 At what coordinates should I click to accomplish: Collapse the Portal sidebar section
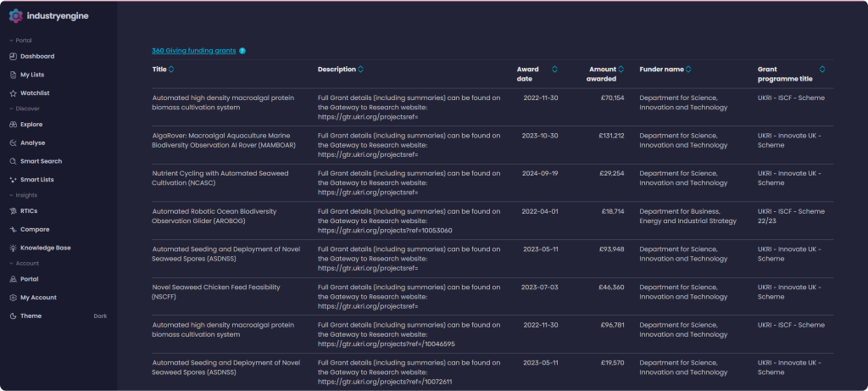coord(20,41)
